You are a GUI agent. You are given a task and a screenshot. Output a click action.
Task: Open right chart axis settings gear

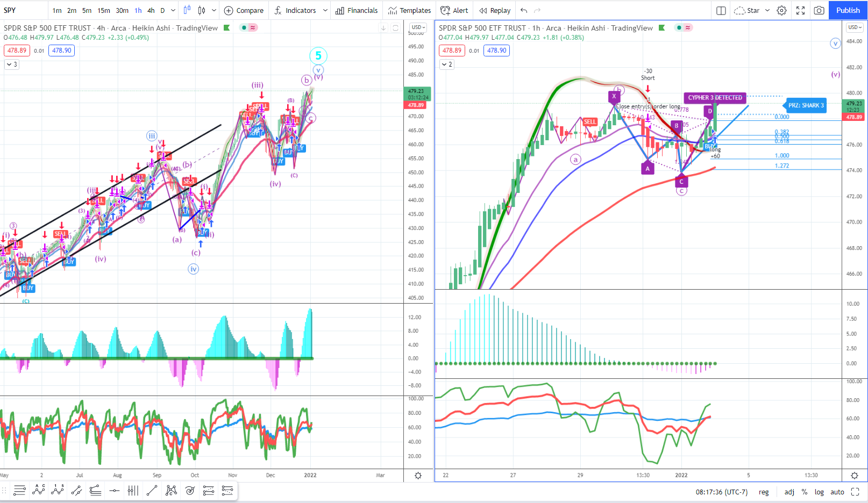point(855,476)
